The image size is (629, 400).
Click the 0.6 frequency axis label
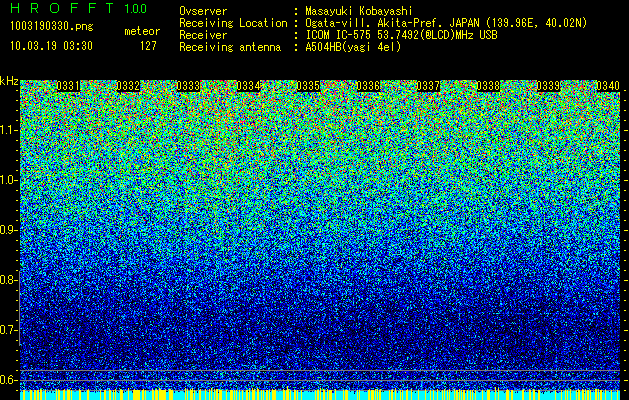8,380
